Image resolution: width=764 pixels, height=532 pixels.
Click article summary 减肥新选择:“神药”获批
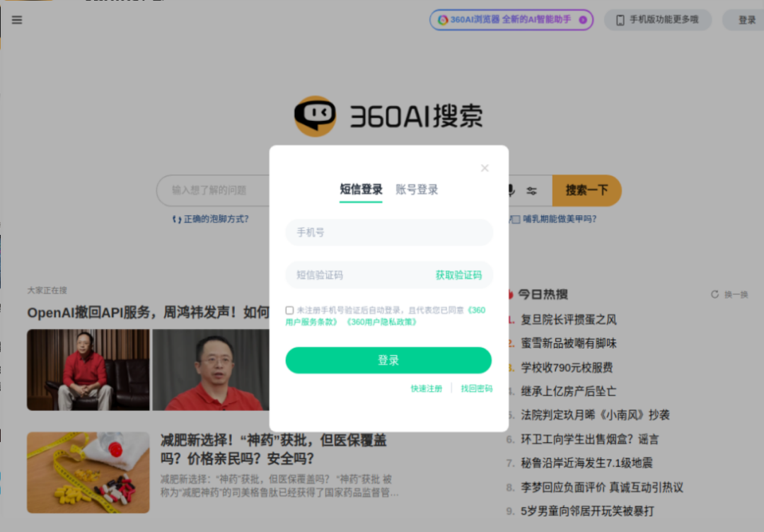pos(279,486)
